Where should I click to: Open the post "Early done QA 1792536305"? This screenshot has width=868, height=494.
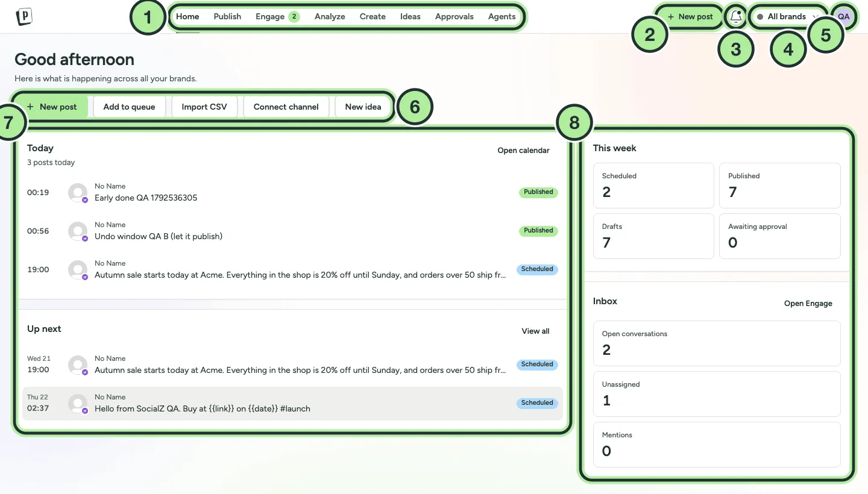coord(292,193)
